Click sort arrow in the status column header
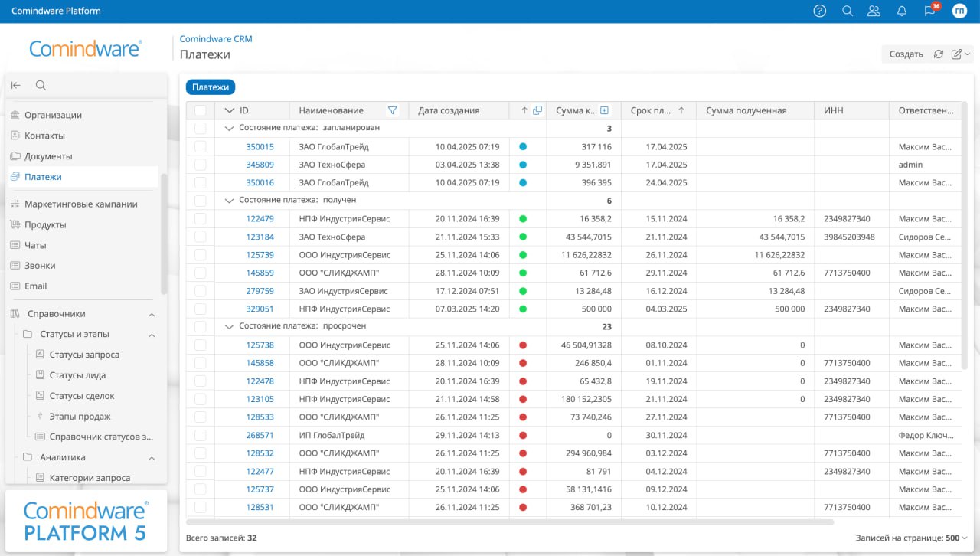Image resolution: width=980 pixels, height=556 pixels. (524, 110)
